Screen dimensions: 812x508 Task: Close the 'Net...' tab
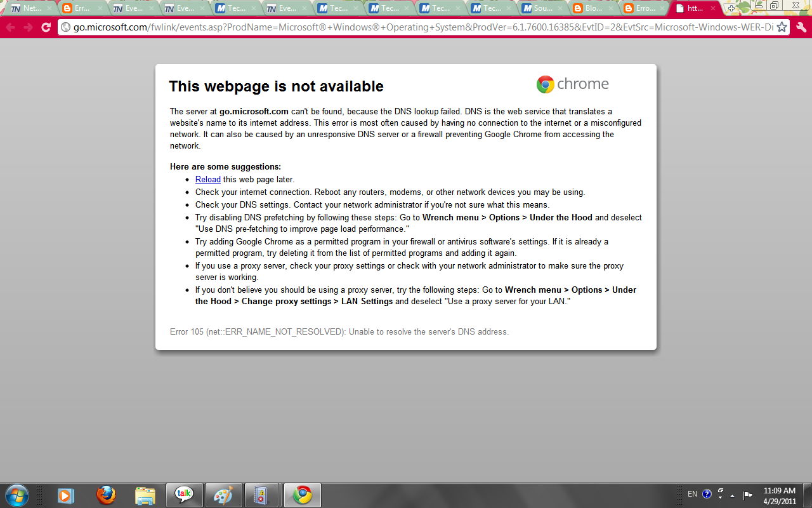(49, 9)
